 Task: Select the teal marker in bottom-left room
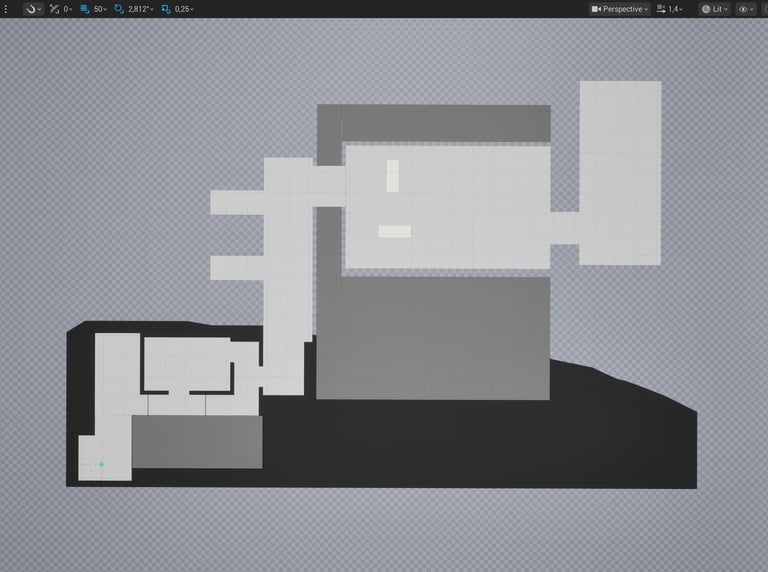click(x=101, y=464)
